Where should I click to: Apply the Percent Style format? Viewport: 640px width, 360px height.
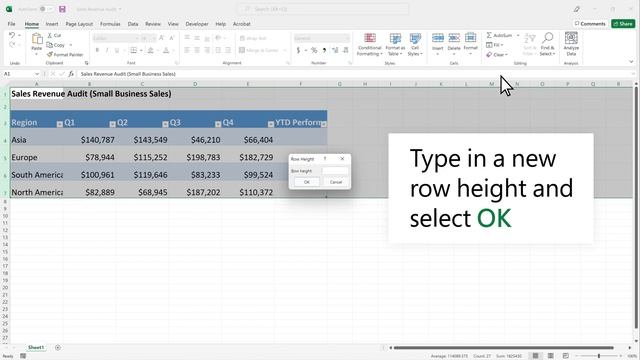click(x=314, y=50)
